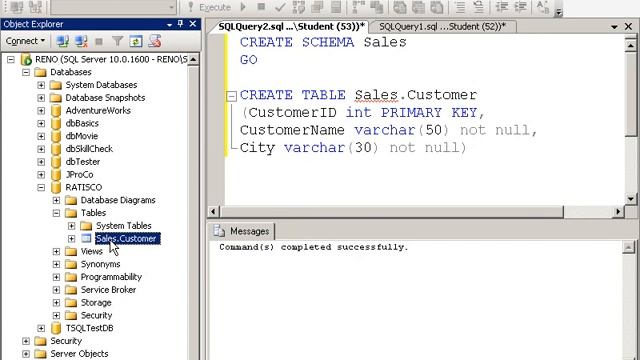Expand Server Objects

(x=26, y=354)
